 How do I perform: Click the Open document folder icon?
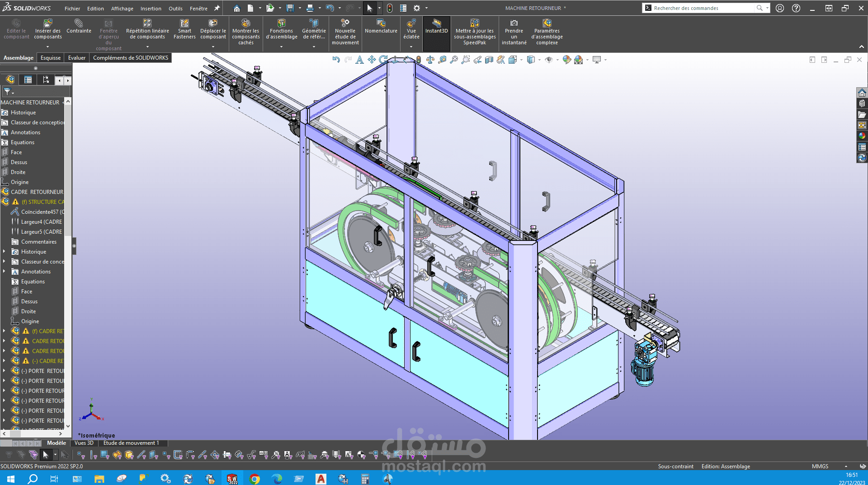(270, 8)
